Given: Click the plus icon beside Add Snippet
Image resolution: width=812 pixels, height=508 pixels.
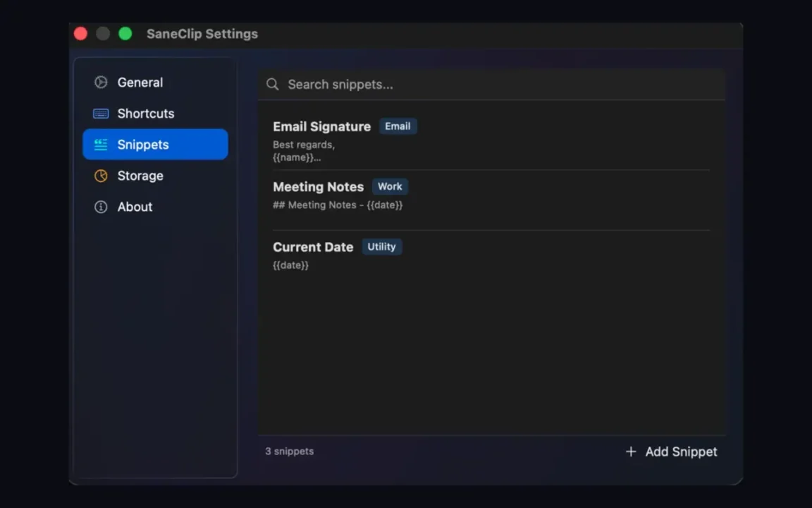Looking at the screenshot, I should [631, 452].
